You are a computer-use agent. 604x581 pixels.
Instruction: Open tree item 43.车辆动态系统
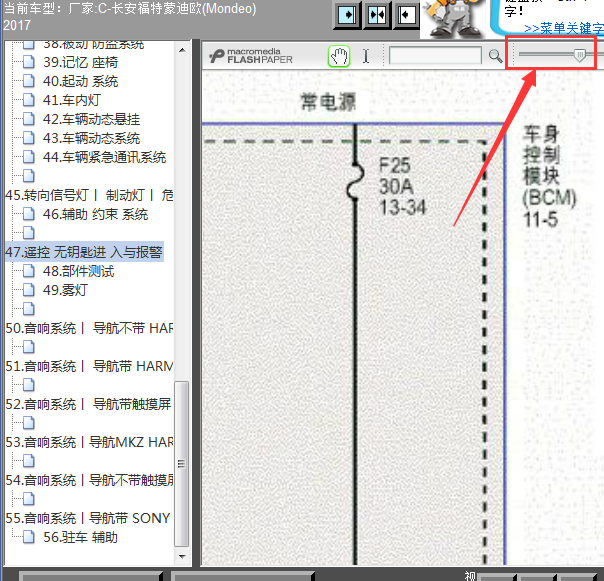pos(91,138)
